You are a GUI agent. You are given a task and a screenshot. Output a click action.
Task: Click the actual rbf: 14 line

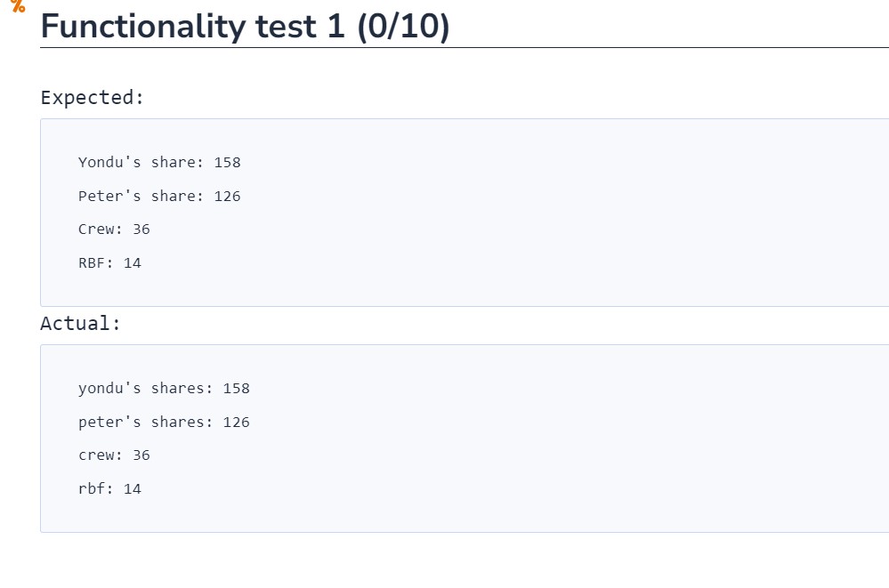pos(109,488)
